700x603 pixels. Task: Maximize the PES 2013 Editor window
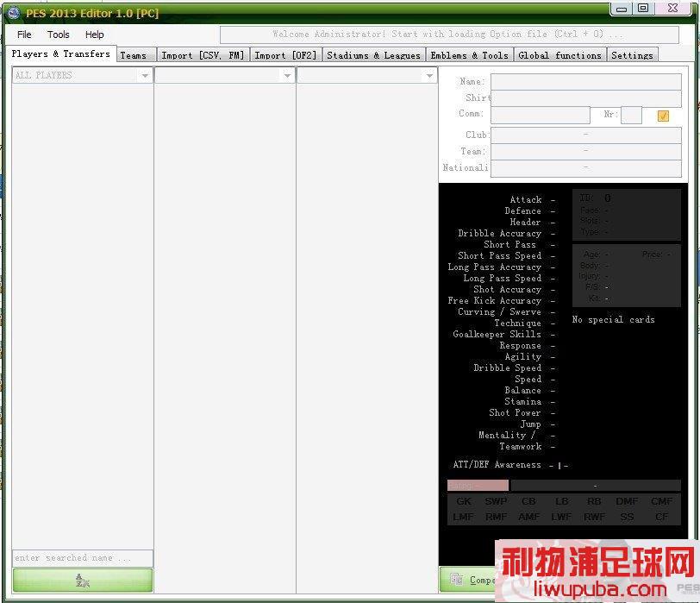click(x=643, y=9)
